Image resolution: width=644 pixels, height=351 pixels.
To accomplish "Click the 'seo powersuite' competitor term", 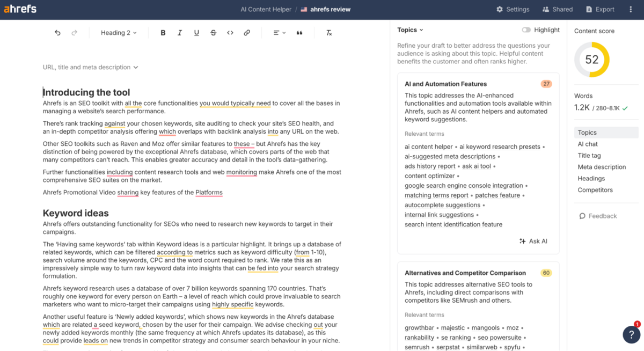I will 500,337.
